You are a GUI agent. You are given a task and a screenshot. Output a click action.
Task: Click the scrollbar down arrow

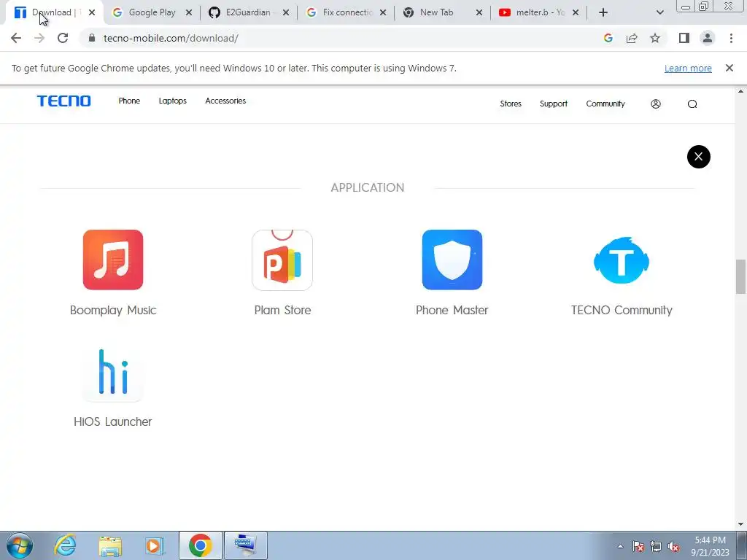tap(740, 524)
